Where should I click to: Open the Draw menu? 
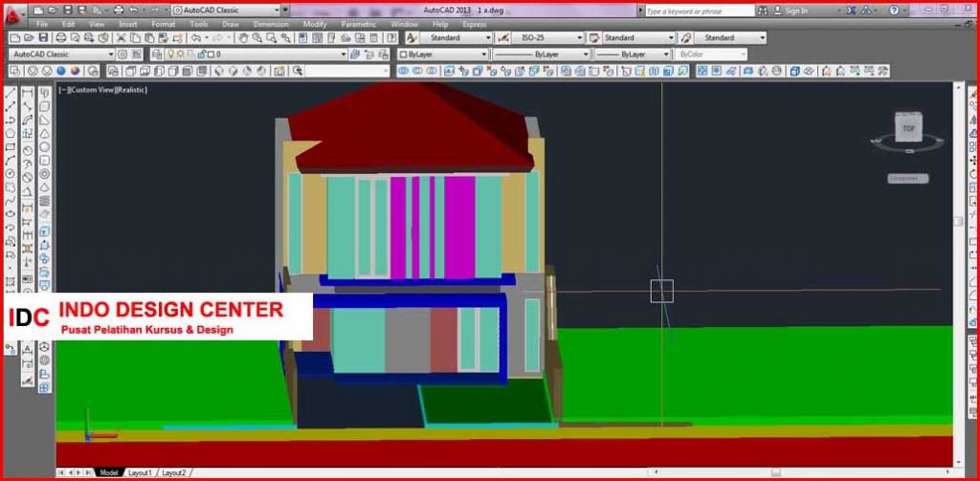tap(231, 24)
